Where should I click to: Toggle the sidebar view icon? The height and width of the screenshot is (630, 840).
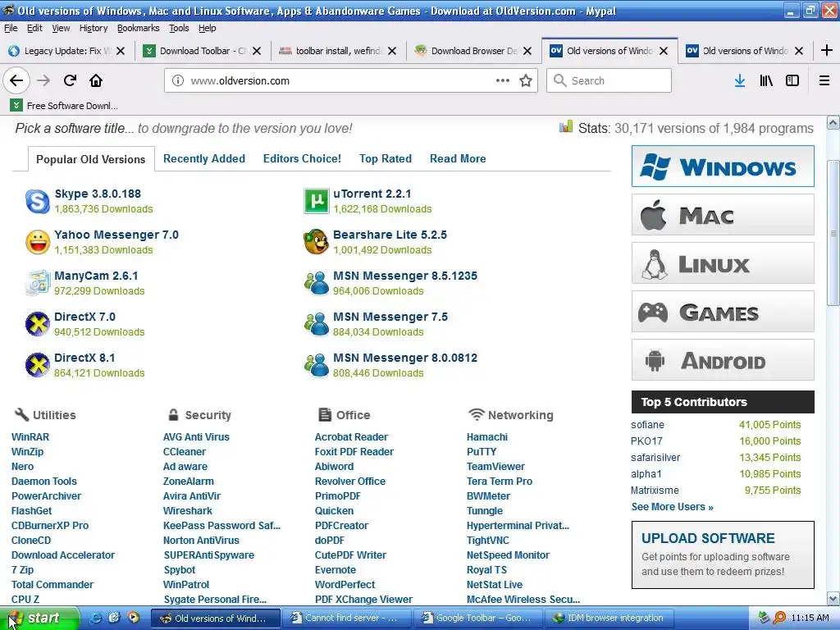792,80
